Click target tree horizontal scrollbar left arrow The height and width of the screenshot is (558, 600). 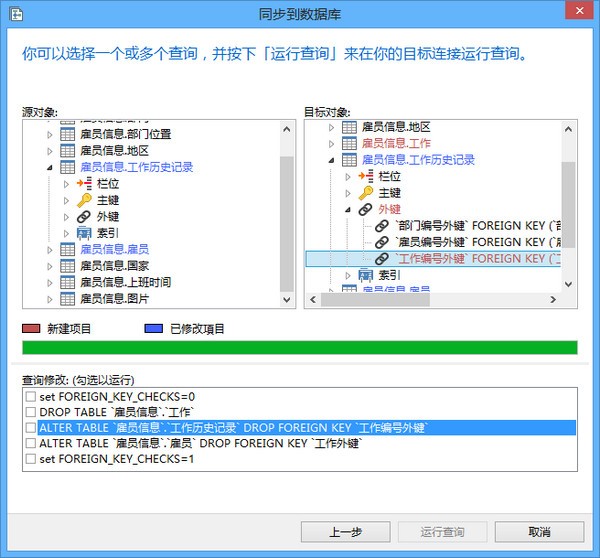point(313,300)
